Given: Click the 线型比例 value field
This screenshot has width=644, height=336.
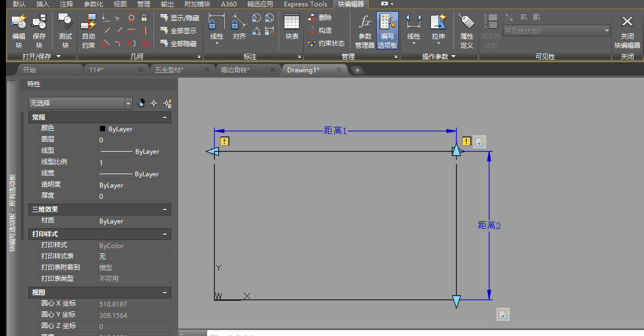Looking at the screenshot, I should pyautogui.click(x=134, y=162).
